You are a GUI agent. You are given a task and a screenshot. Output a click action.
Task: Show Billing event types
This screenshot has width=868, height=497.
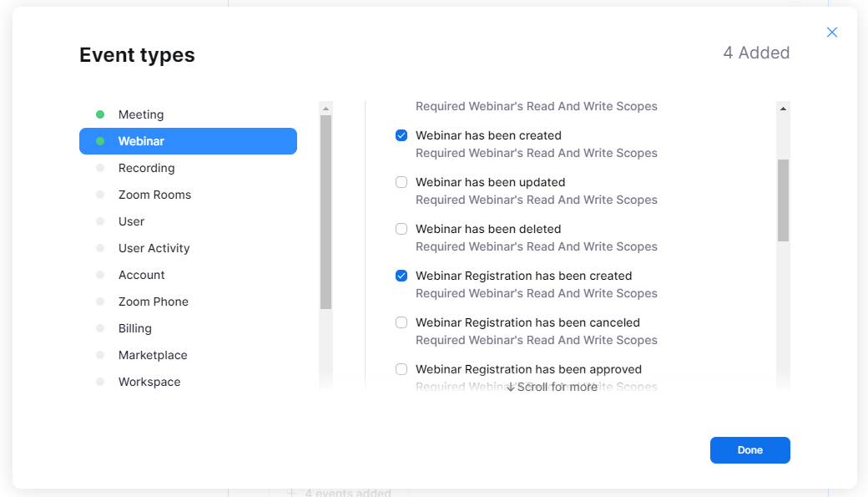tap(135, 328)
